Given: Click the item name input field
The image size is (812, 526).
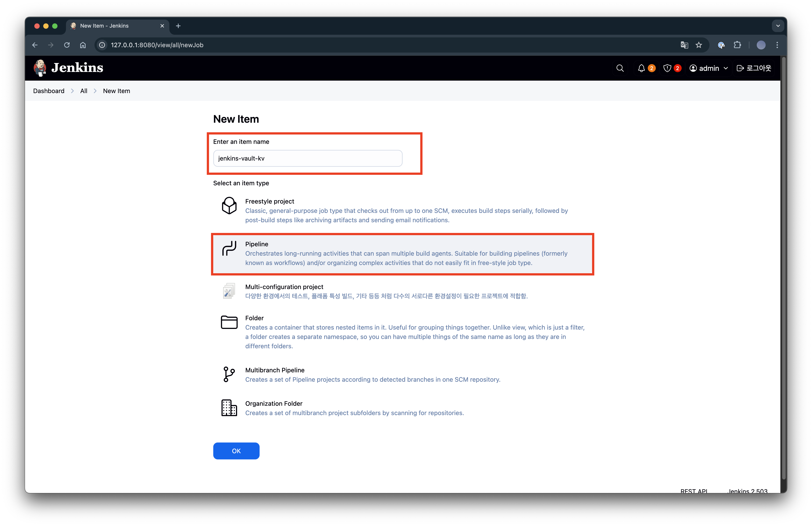Looking at the screenshot, I should [308, 158].
